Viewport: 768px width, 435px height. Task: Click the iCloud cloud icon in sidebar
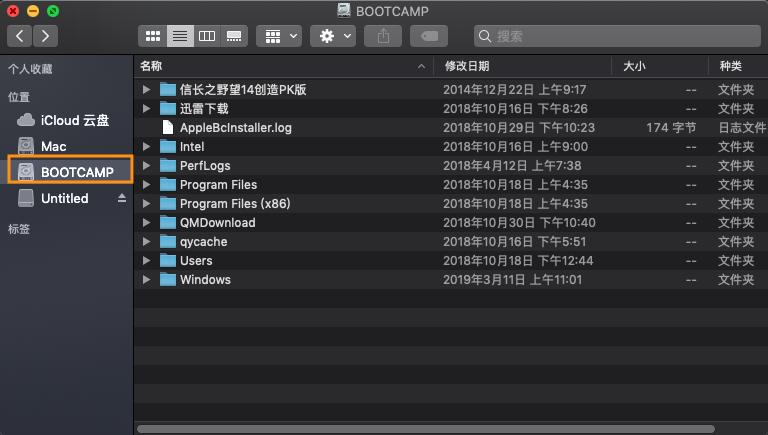point(25,120)
